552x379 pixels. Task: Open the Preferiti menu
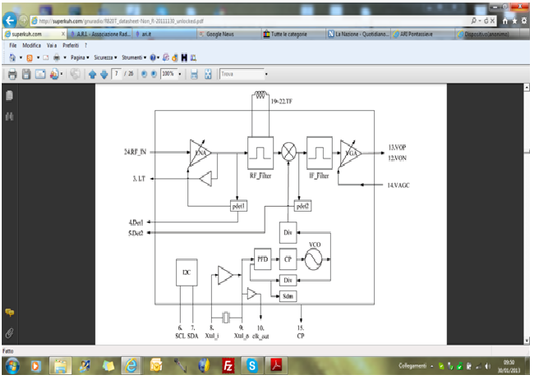[71, 45]
